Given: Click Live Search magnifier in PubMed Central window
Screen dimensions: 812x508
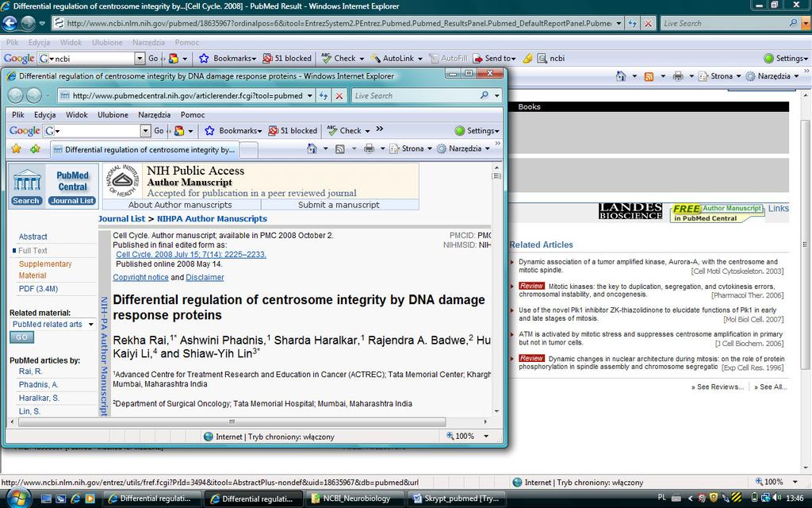Looking at the screenshot, I should (x=485, y=95).
